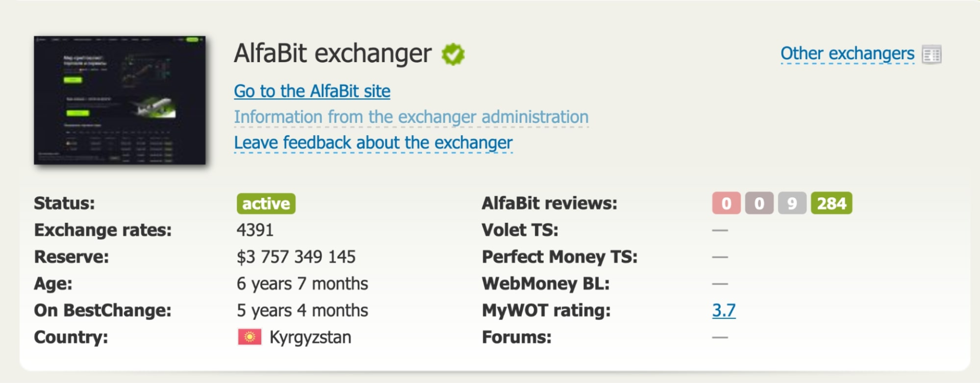Select the Exchange rates value 4391
This screenshot has width=980, height=383.
[x=256, y=230]
